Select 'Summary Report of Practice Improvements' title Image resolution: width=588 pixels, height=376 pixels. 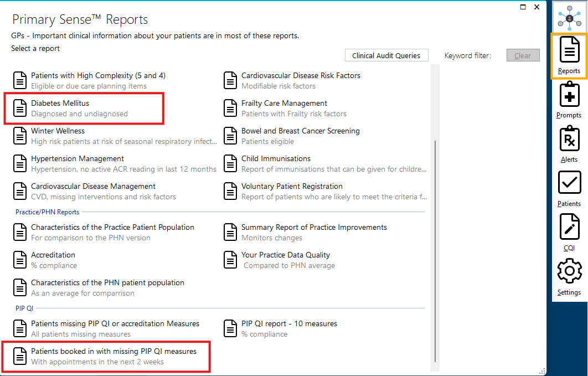314,227
